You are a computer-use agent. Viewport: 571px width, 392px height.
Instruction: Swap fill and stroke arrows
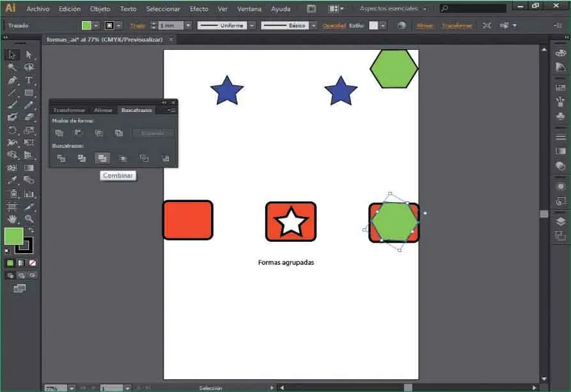pos(31,230)
